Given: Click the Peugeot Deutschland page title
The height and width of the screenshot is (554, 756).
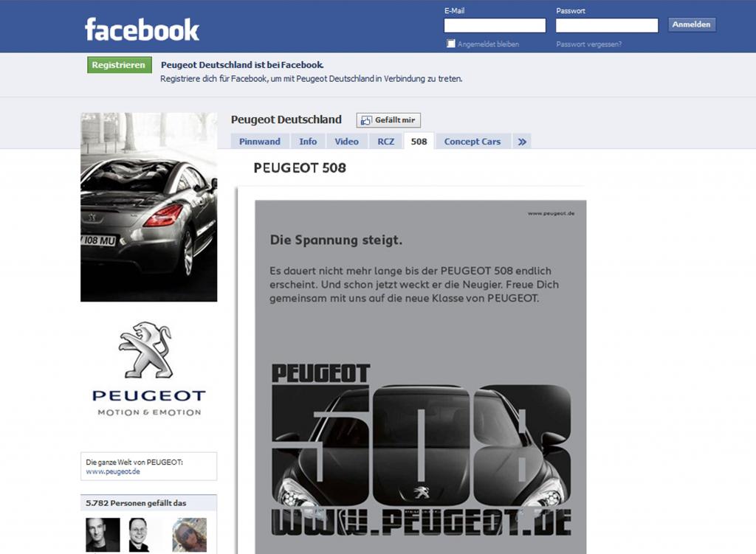Looking at the screenshot, I should [286, 120].
